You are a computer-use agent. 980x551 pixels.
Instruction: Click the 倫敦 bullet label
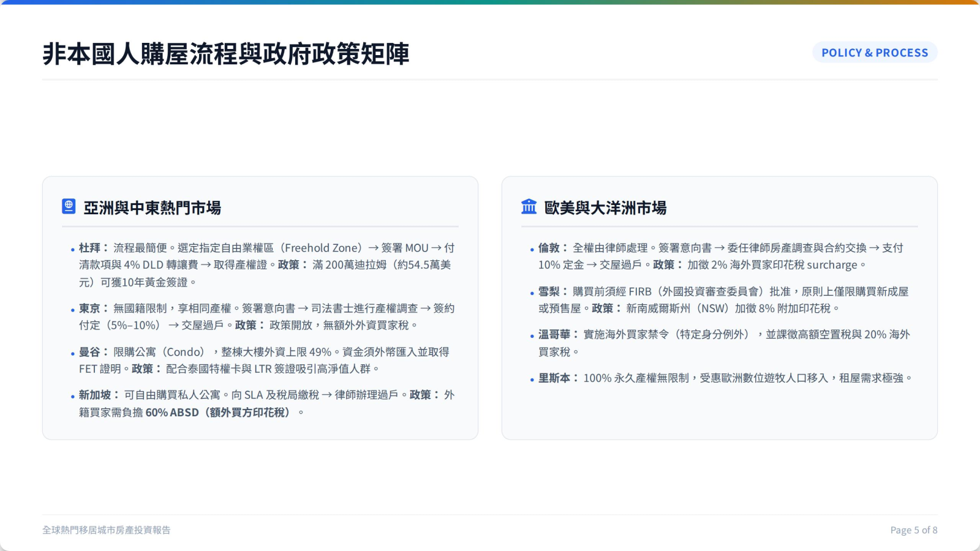click(x=553, y=248)
